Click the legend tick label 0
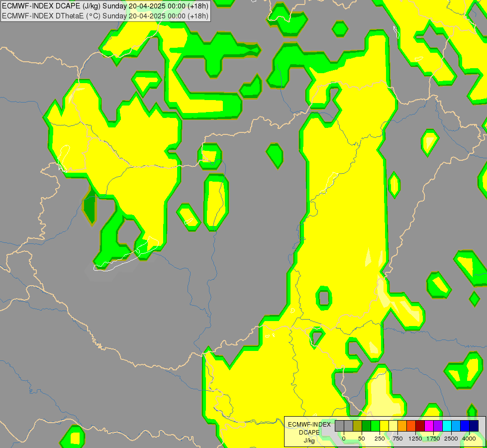The image size is (487, 448). pos(344,439)
